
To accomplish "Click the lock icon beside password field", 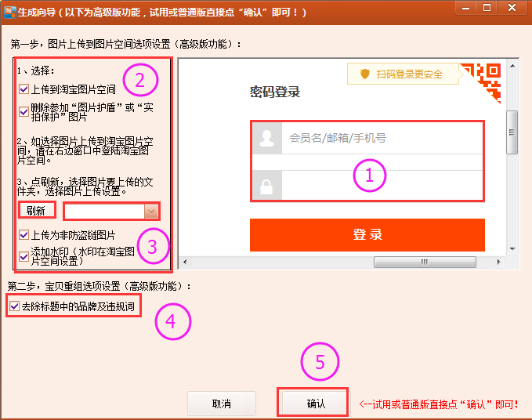I will coord(267,185).
